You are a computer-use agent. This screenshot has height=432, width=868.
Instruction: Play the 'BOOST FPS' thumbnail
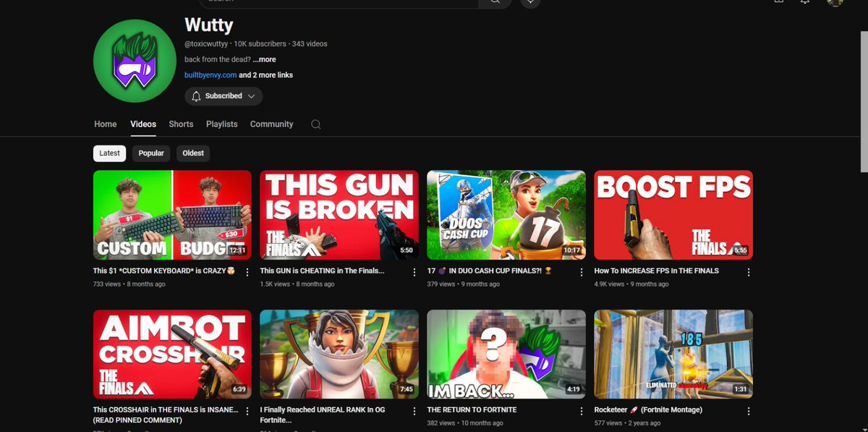coord(673,215)
